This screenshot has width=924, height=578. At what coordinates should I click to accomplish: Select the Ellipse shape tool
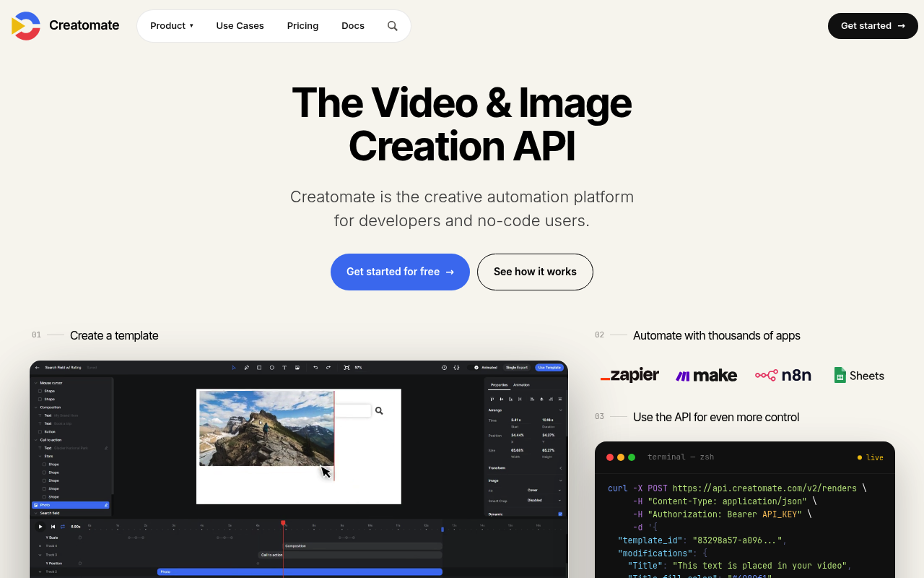pyautogui.click(x=272, y=368)
